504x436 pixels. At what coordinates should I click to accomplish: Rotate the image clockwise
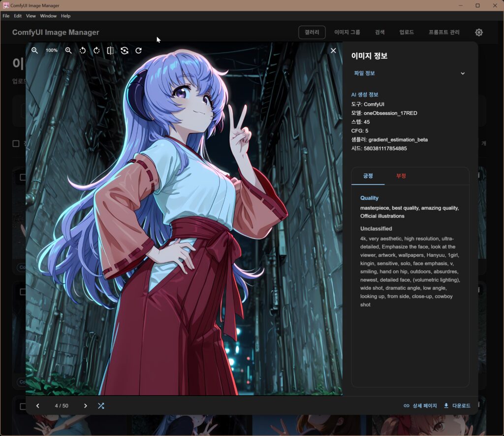click(x=96, y=50)
